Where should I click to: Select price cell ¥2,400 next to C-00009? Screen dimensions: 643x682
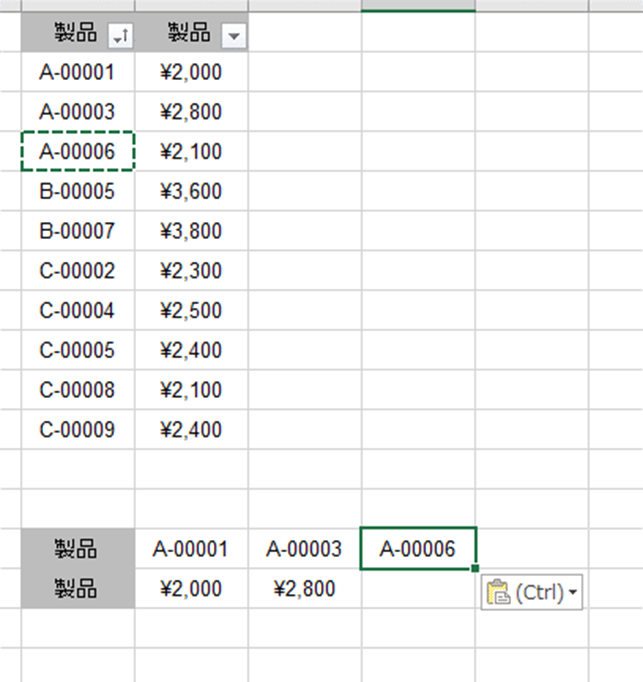[x=191, y=430]
